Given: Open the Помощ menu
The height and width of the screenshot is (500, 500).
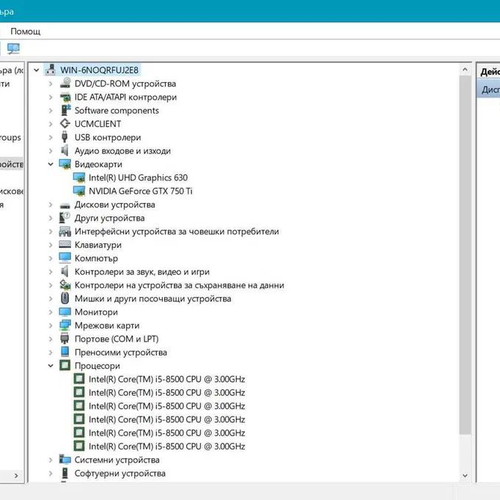Looking at the screenshot, I should click(25, 31).
